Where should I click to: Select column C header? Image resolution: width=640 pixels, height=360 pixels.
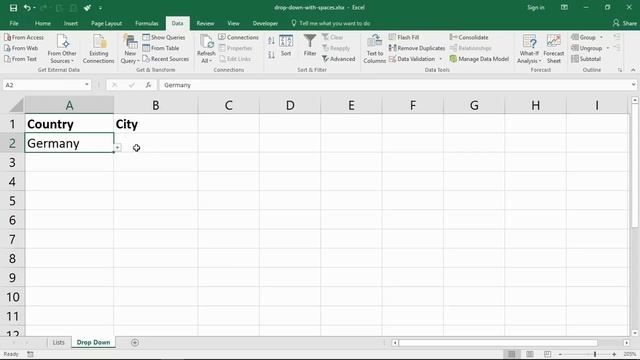tap(229, 106)
